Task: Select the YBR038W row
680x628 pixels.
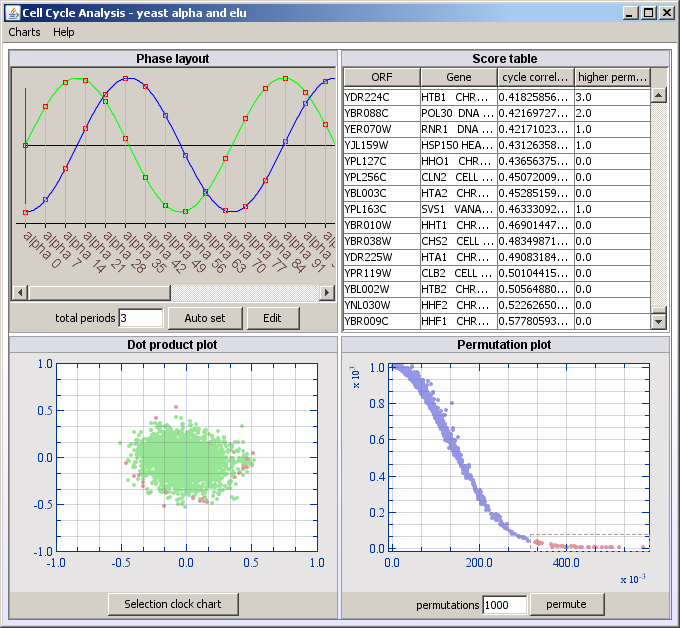Action: tap(497, 242)
